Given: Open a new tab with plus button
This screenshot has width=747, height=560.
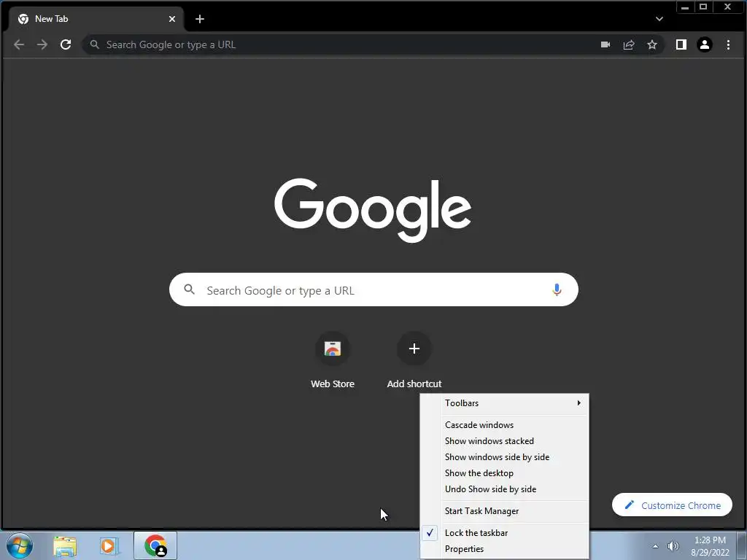Looking at the screenshot, I should tap(200, 19).
